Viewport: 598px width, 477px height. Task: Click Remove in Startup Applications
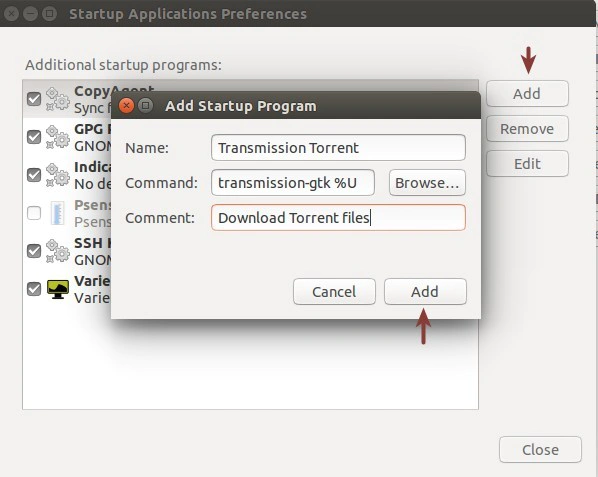click(527, 129)
